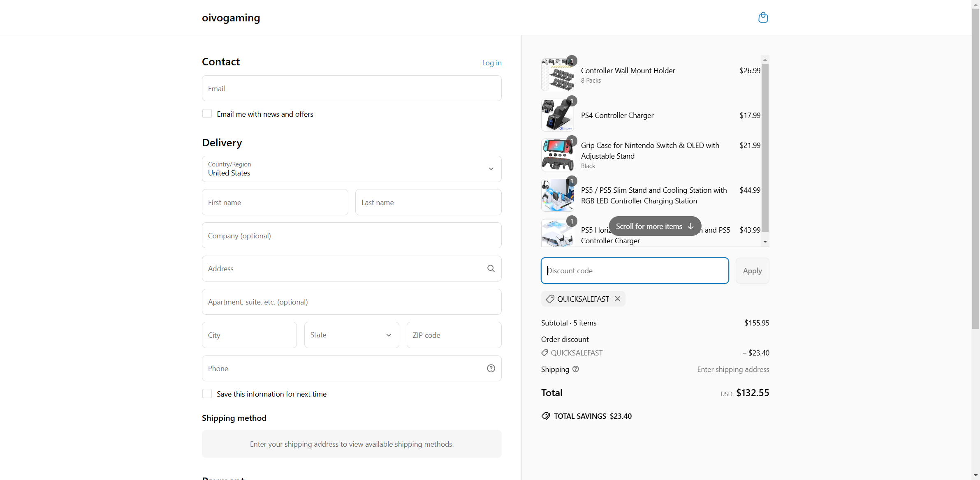Click Scroll for more items button
The image size is (980, 480).
(x=655, y=226)
